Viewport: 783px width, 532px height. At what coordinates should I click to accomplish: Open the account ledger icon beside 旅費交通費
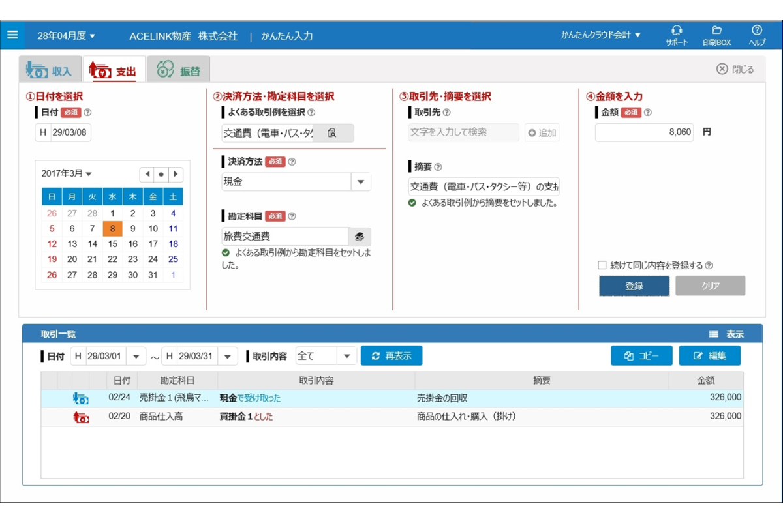359,237
